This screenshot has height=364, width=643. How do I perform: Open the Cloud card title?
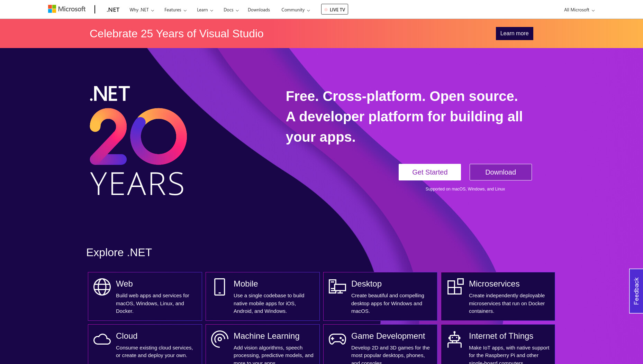[x=127, y=336]
